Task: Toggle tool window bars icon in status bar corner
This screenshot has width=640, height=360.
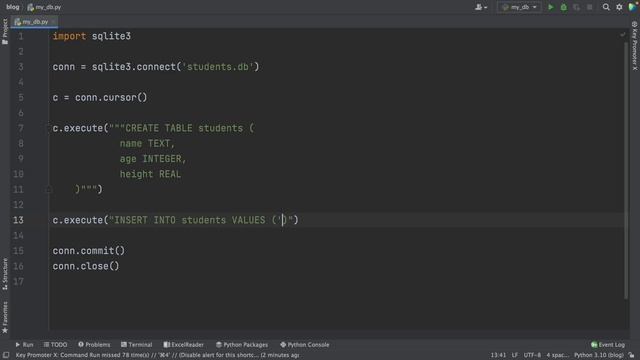Action: pyautogui.click(x=6, y=356)
